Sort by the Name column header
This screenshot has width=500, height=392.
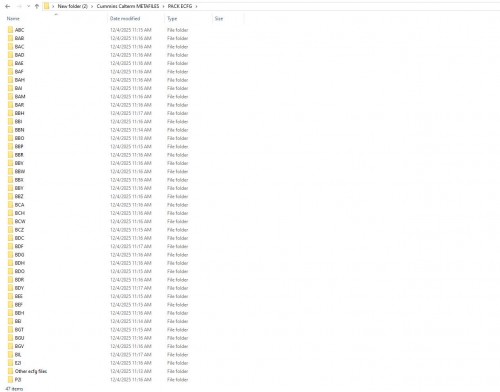(x=13, y=19)
